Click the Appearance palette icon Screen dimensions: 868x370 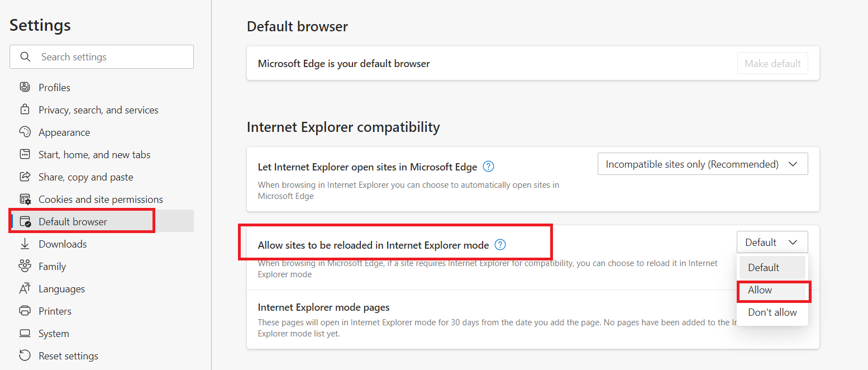[x=25, y=132]
